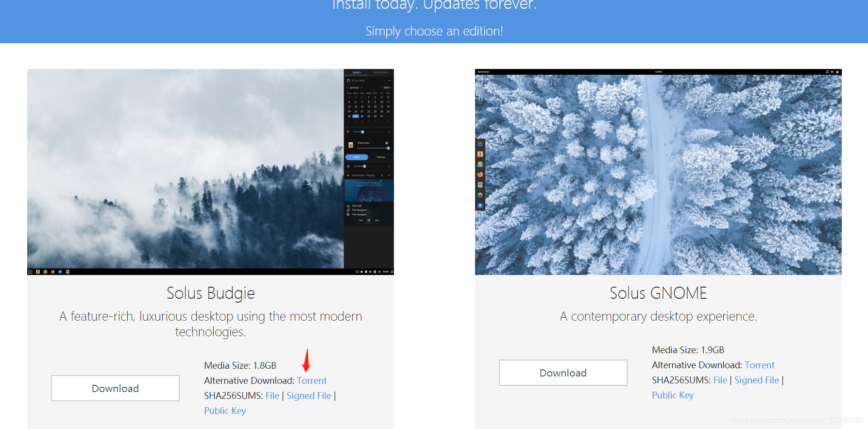Open Public Key link under Solus Budgie
The image size is (868, 429).
click(x=225, y=411)
